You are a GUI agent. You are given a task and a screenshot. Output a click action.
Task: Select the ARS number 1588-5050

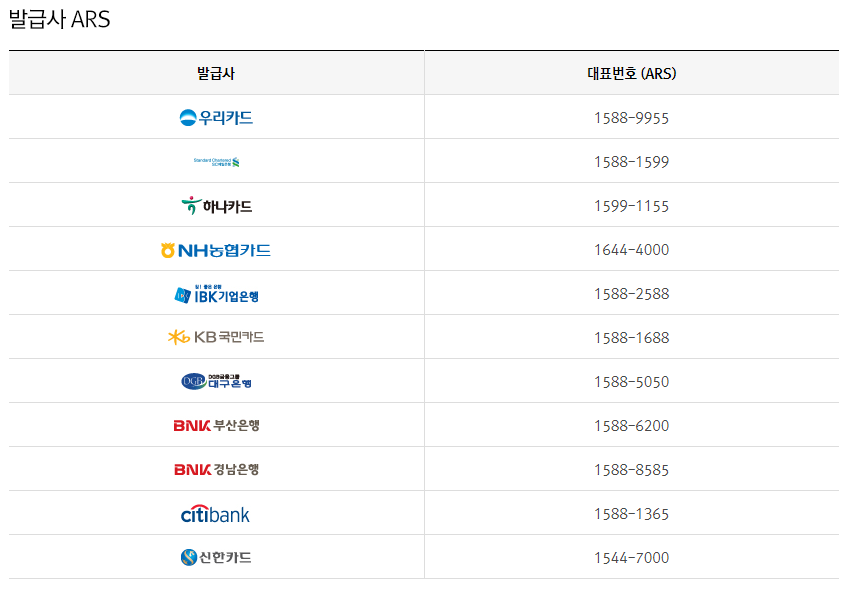coord(631,382)
